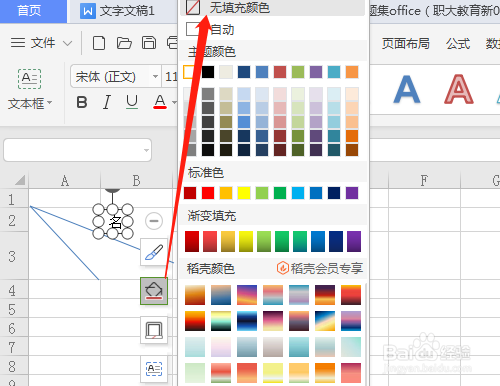Apply the red outlined WordArt A style
The width and height of the screenshot is (500, 386).
pyautogui.click(x=459, y=89)
